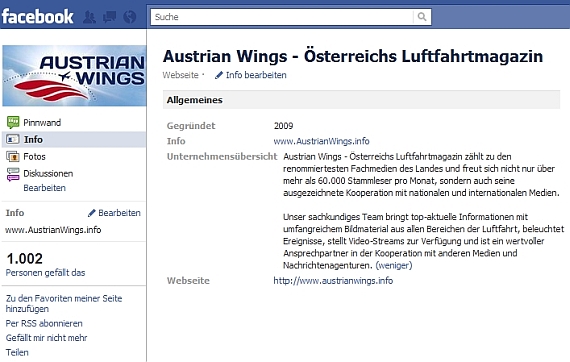Screen dimensions: 570x362
Task: Click the Diskussionen chat icon
Action: click(13, 174)
